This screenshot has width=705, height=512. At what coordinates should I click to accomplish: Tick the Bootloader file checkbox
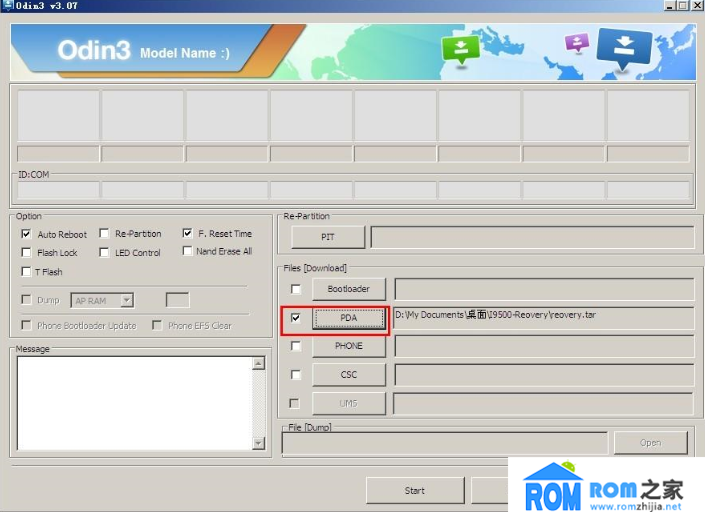[295, 289]
